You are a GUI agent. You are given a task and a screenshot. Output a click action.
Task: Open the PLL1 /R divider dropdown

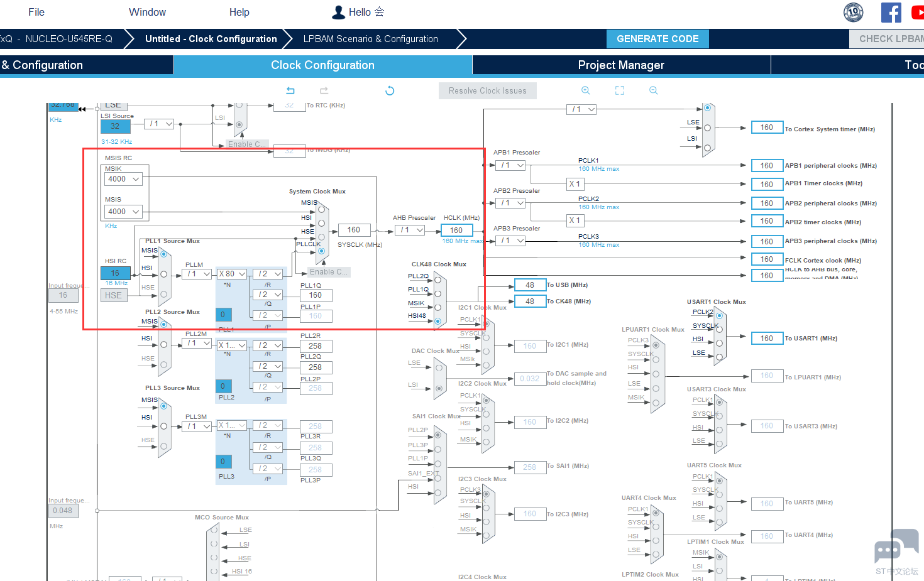pyautogui.click(x=268, y=274)
